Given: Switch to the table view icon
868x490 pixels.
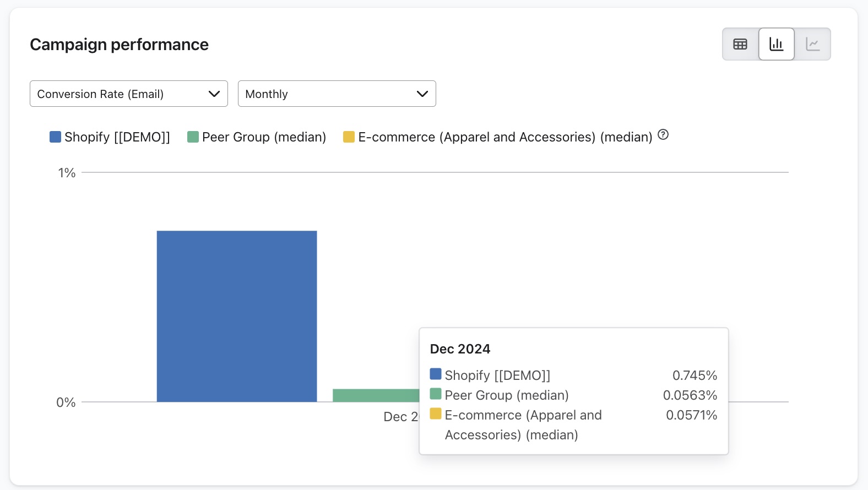Looking at the screenshot, I should (740, 44).
